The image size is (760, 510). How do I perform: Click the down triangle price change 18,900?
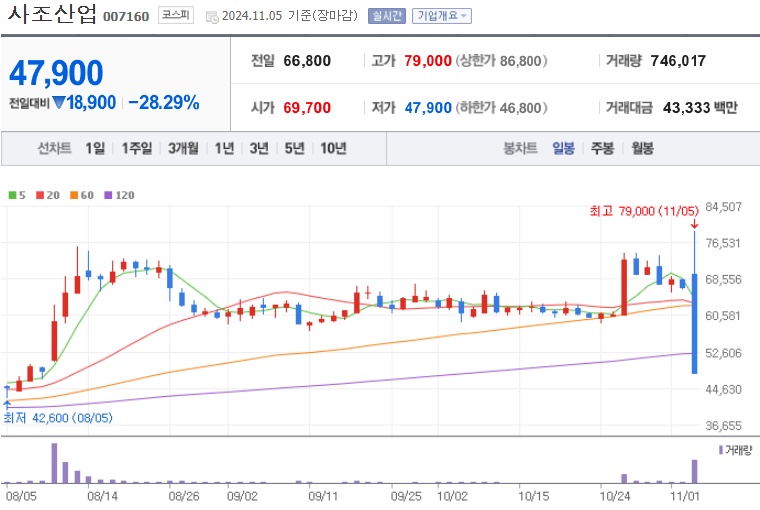pyautogui.click(x=84, y=102)
